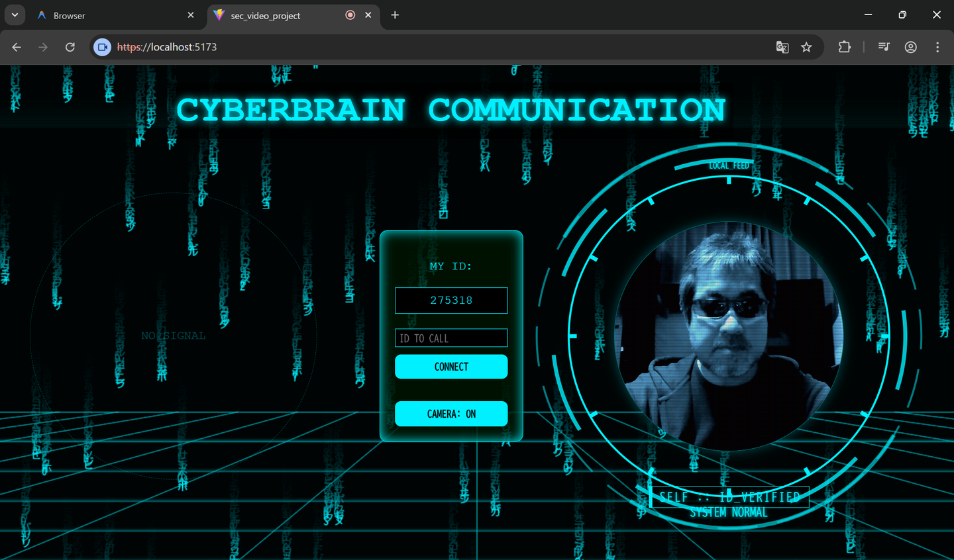Close the sec_video_project tab

point(368,15)
